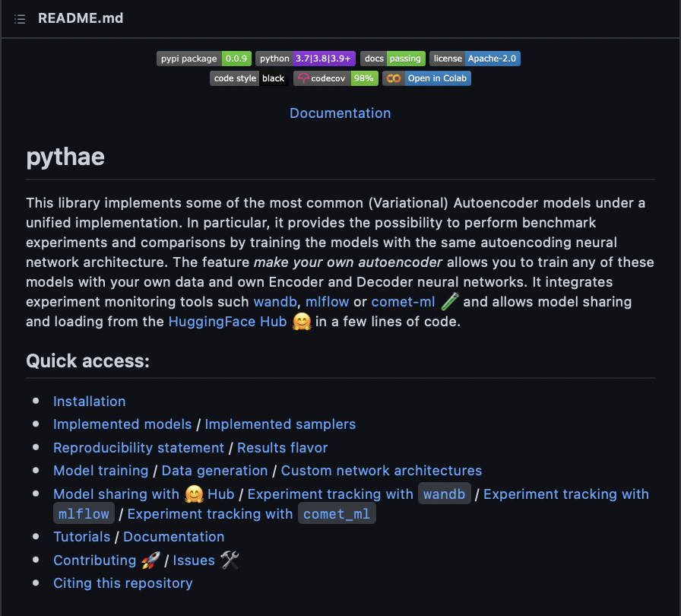The image size is (681, 616).
Task: Open Experiment tracking with mlflow link
Action: click(x=566, y=494)
